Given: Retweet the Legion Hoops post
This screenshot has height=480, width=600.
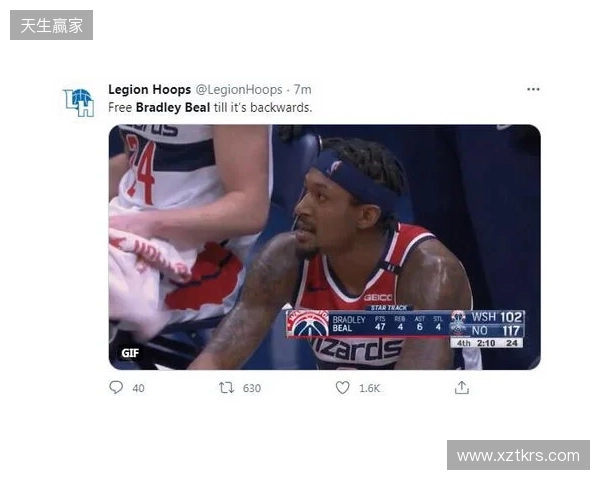Looking at the screenshot, I should click(x=226, y=388).
